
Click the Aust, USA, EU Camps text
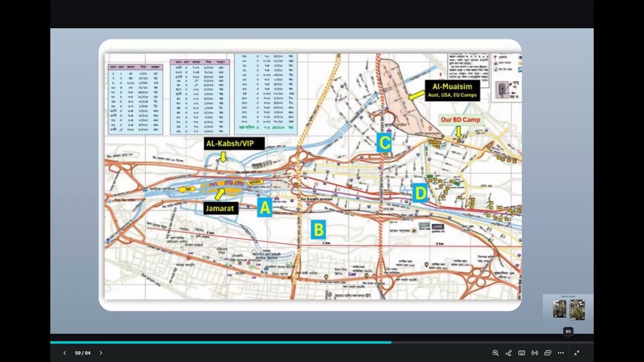pyautogui.click(x=452, y=95)
